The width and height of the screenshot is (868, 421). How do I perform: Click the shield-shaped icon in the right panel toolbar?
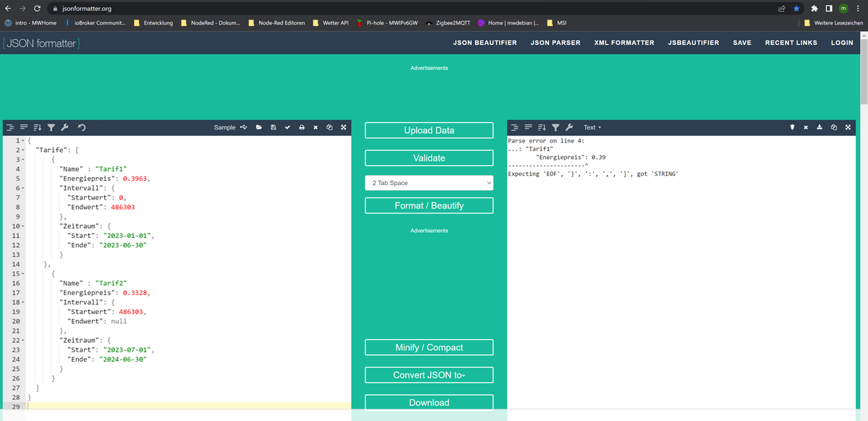click(792, 127)
